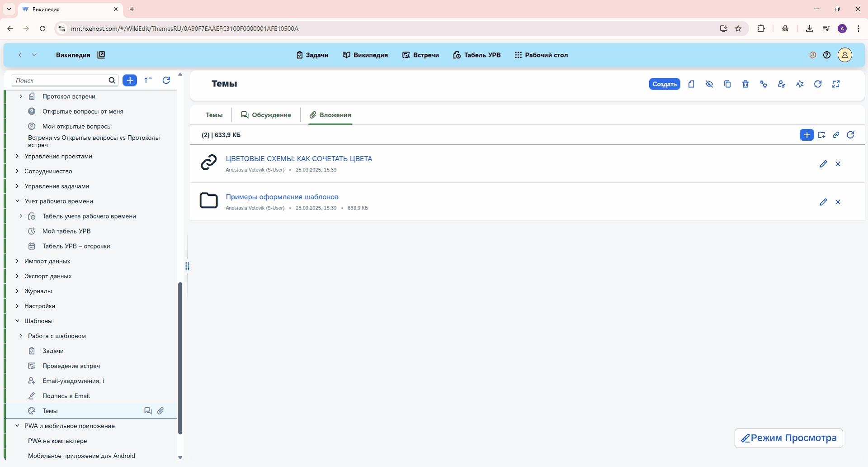Image resolution: width=868 pixels, height=467 pixels.
Task: Open ЦВЕТОВЫЕ СХЕМЫ: КАК СОЧЕТАТЬ ЦВЕТА link
Action: click(x=299, y=159)
